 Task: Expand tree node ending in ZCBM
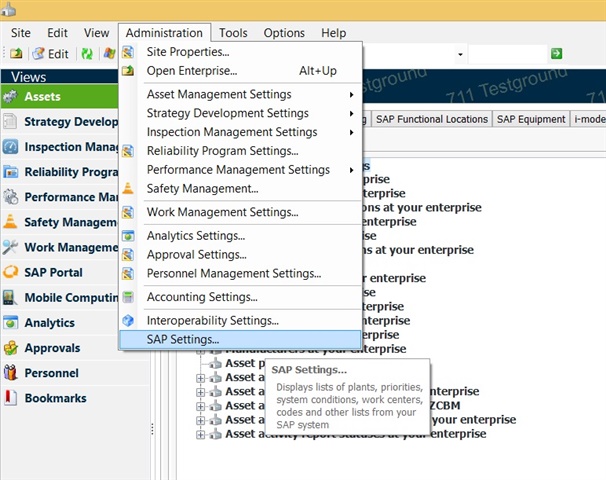point(200,406)
